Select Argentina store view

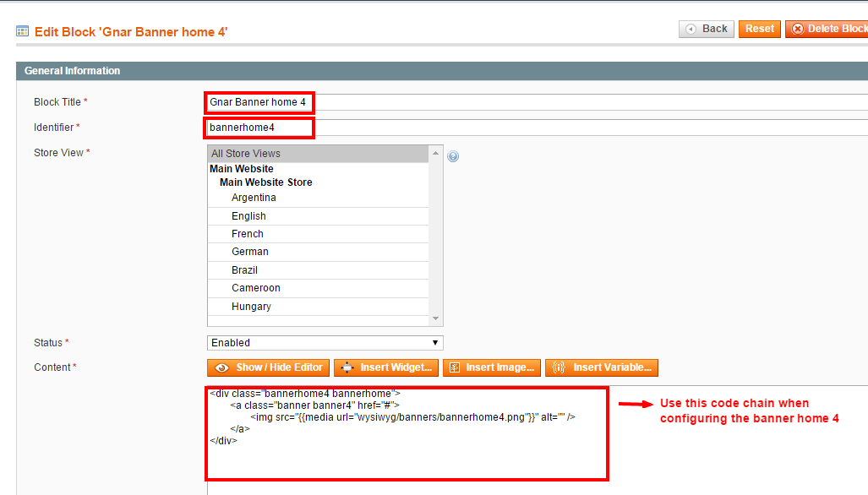click(319, 198)
